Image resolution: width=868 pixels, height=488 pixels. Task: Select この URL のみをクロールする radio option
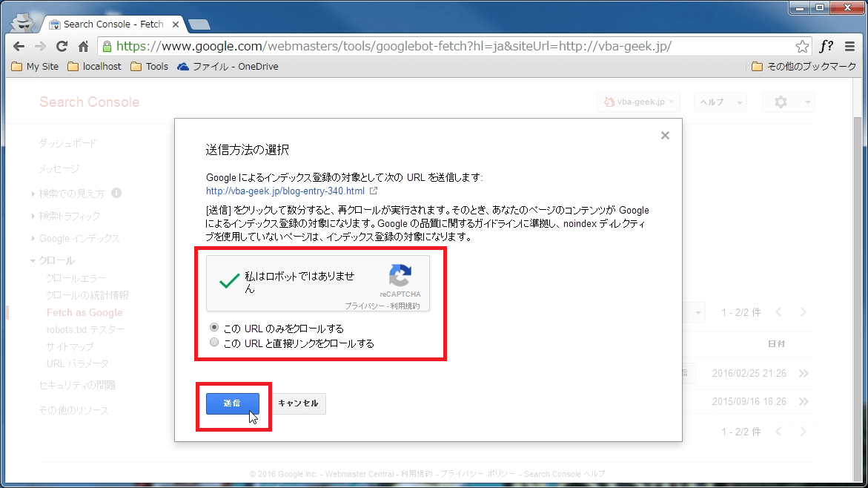pyautogui.click(x=214, y=327)
